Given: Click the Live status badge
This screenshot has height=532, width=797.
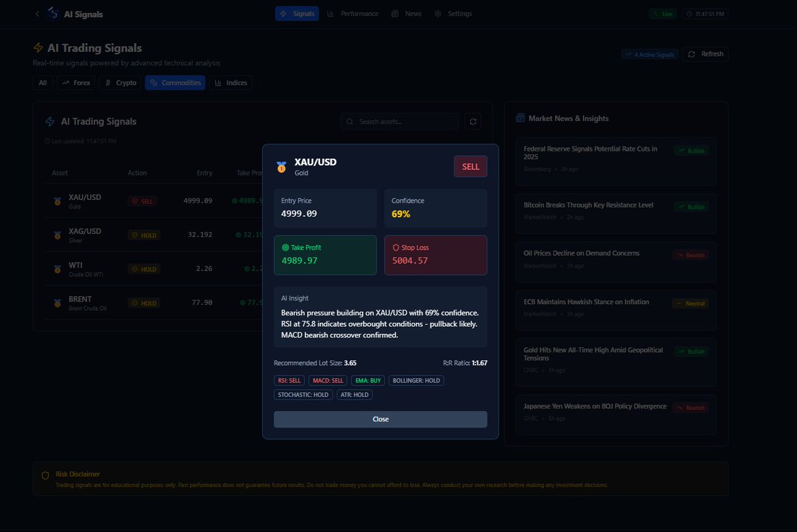Looking at the screenshot, I should click(664, 14).
